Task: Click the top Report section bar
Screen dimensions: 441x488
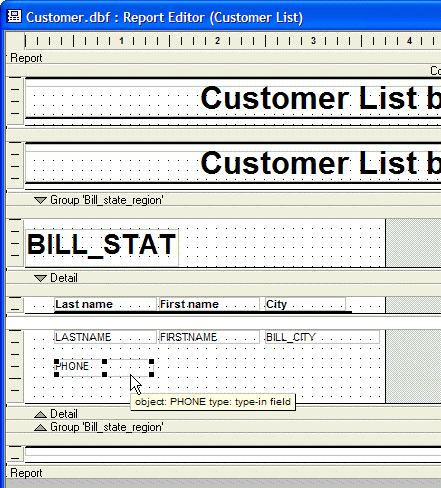Action: pos(223,58)
